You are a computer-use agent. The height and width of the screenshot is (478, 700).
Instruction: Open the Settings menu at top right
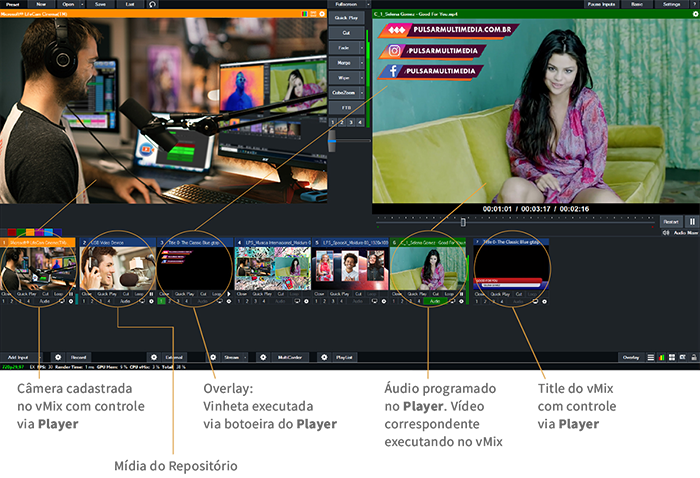click(672, 4)
